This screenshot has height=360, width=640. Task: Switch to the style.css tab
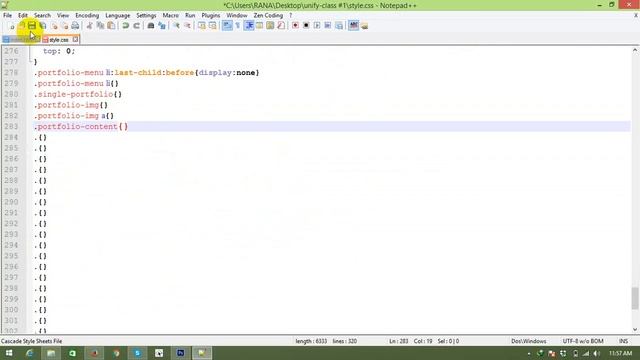pyautogui.click(x=59, y=40)
